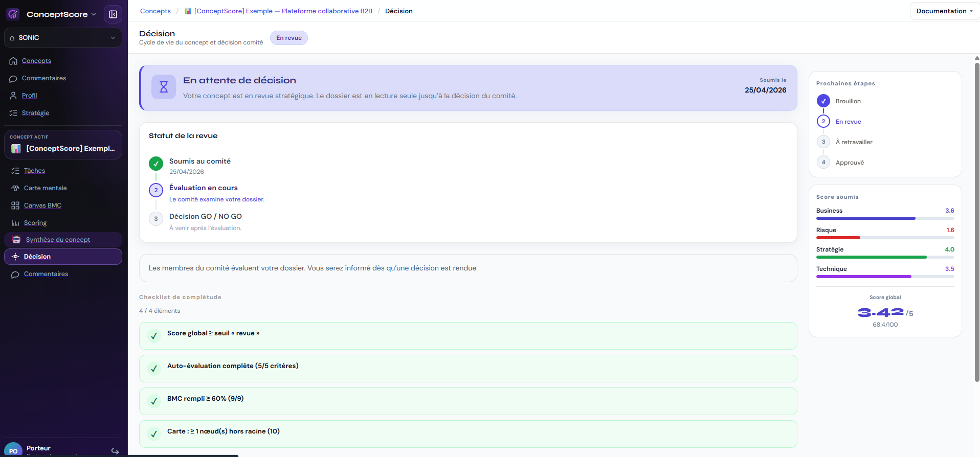Click 'Le comité examine votre dossier.' text

point(217,199)
